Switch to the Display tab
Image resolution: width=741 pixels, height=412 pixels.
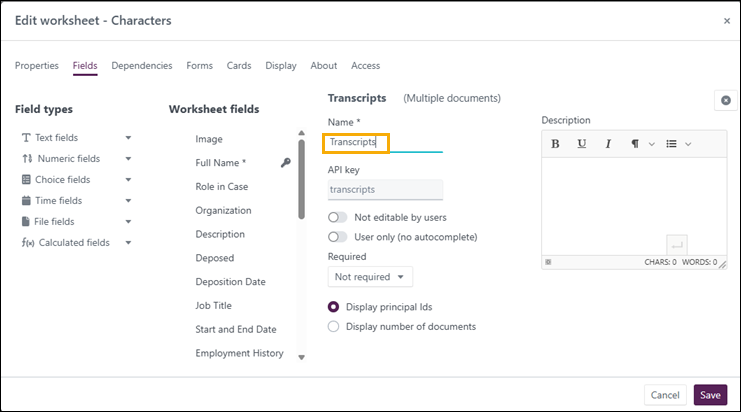tap(281, 66)
